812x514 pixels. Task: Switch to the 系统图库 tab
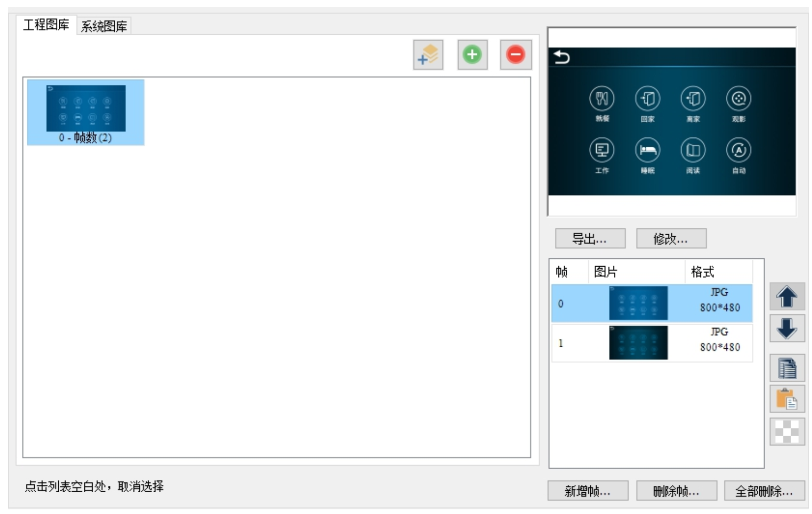click(x=104, y=26)
